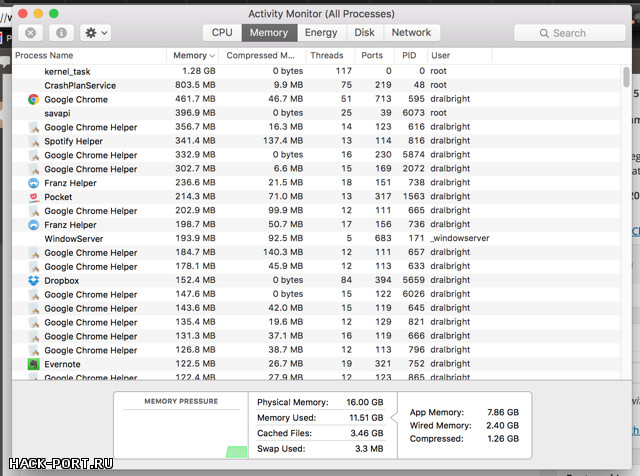Viewport: 640px width, 476px height.
Task: Click the Evernote process name
Action: click(x=62, y=364)
